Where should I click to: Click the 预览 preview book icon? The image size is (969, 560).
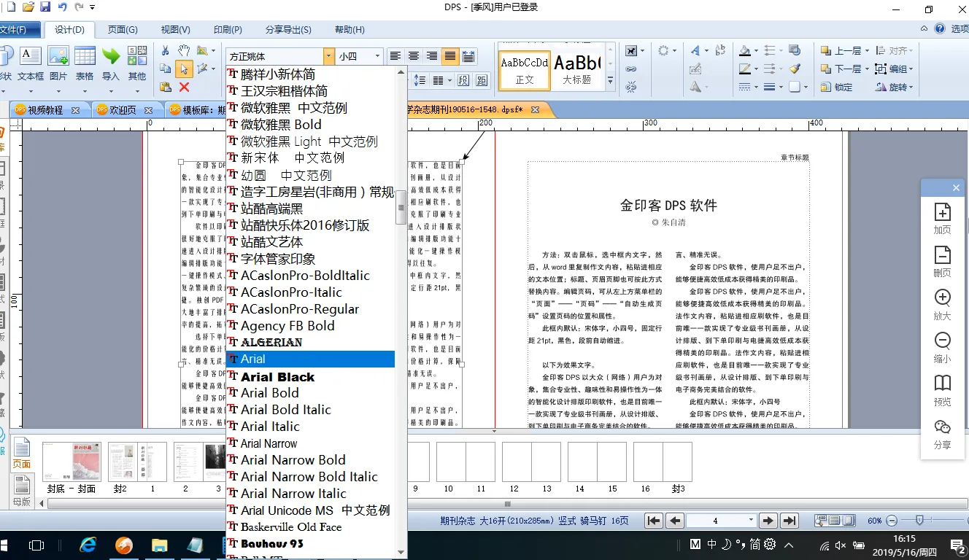[942, 389]
